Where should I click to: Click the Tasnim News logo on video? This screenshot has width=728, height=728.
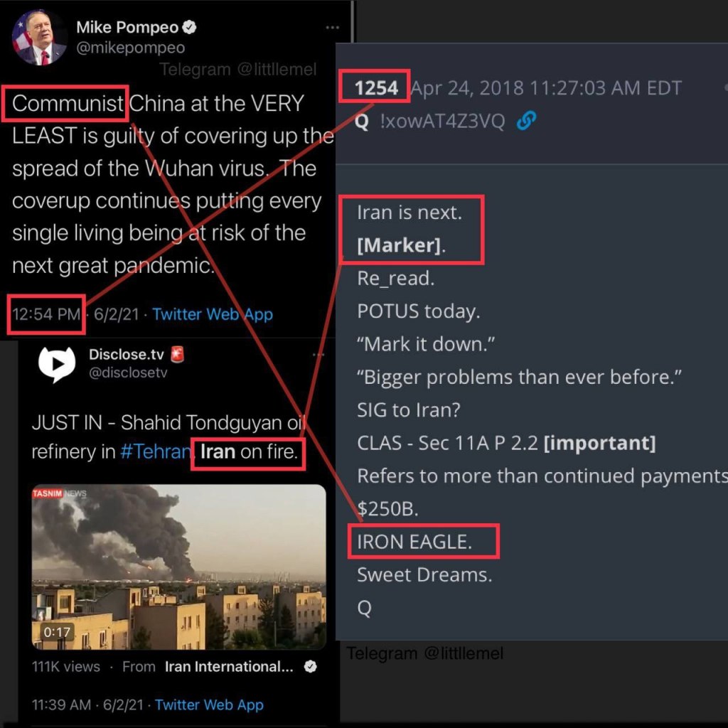[58, 493]
